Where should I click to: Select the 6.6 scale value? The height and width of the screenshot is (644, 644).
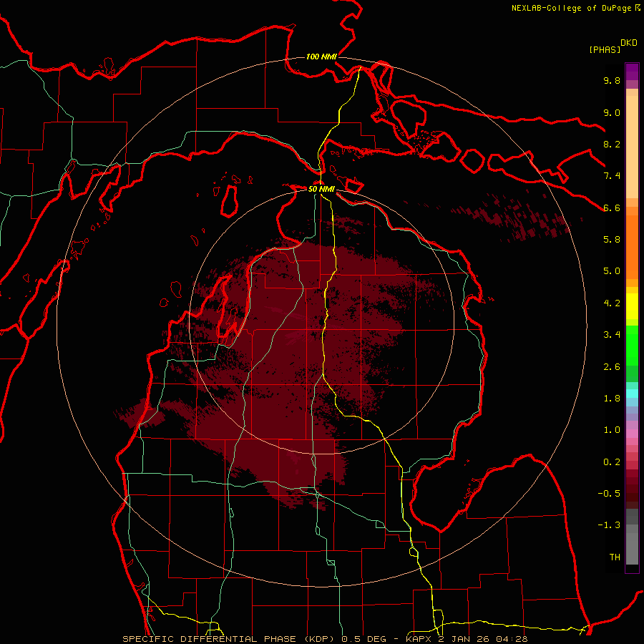pos(612,208)
